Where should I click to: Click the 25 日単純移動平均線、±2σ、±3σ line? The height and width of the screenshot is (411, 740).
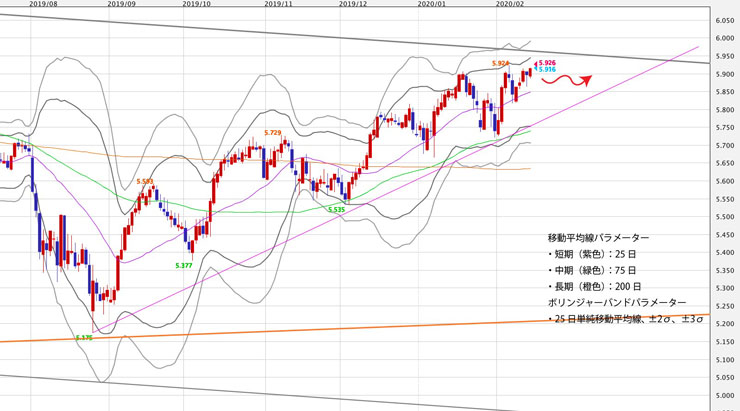[x=626, y=319]
